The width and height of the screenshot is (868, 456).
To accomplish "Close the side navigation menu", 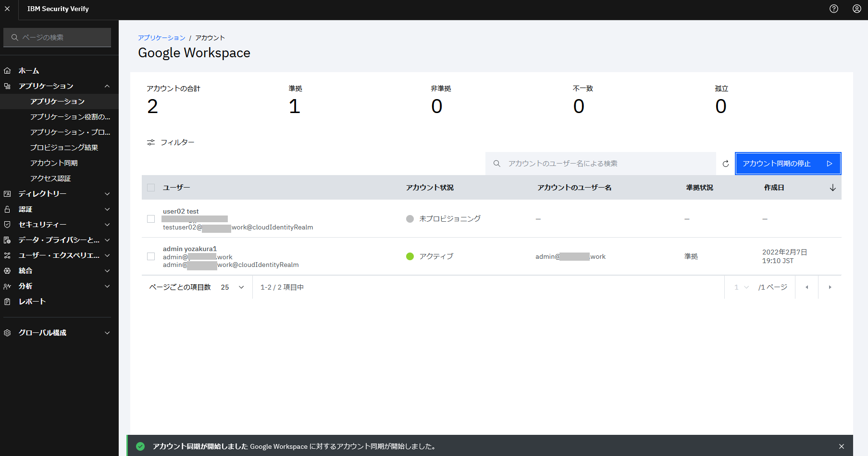I will 7,9.
